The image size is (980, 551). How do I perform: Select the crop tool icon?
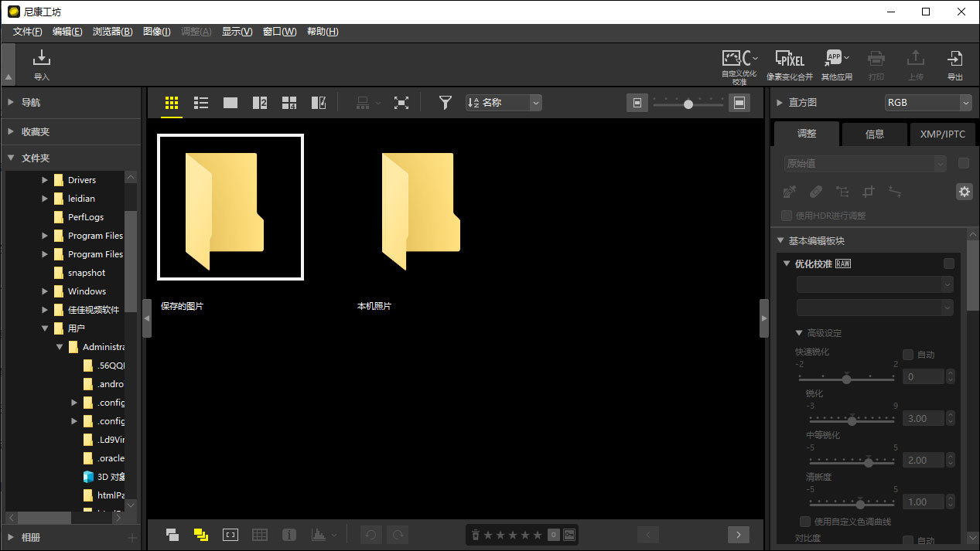[x=869, y=192]
